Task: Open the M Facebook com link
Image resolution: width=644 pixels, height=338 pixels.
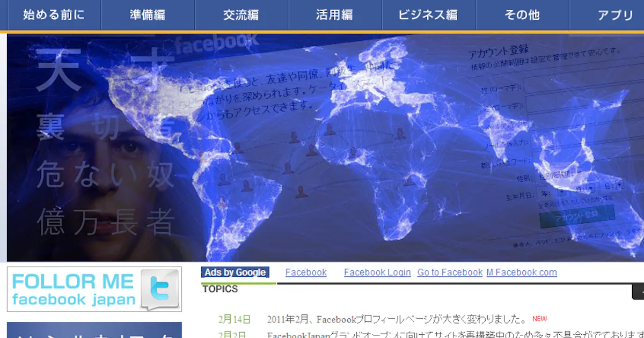Action: point(522,273)
